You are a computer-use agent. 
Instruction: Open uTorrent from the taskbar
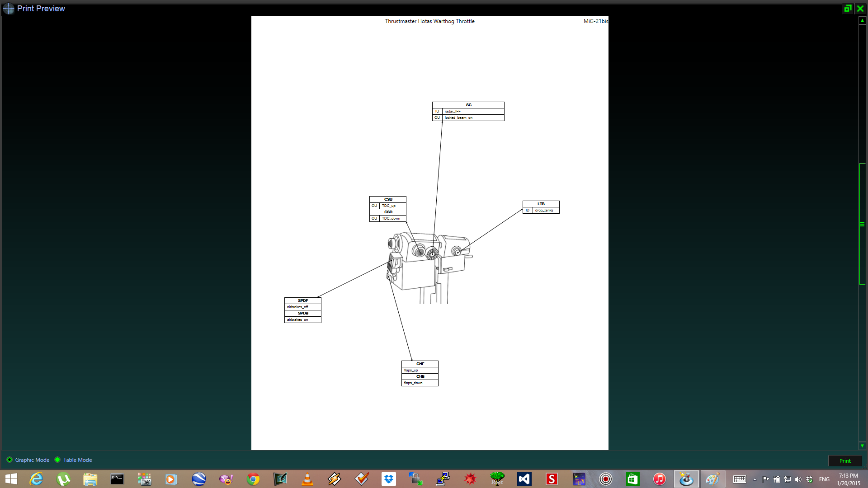coord(63,479)
